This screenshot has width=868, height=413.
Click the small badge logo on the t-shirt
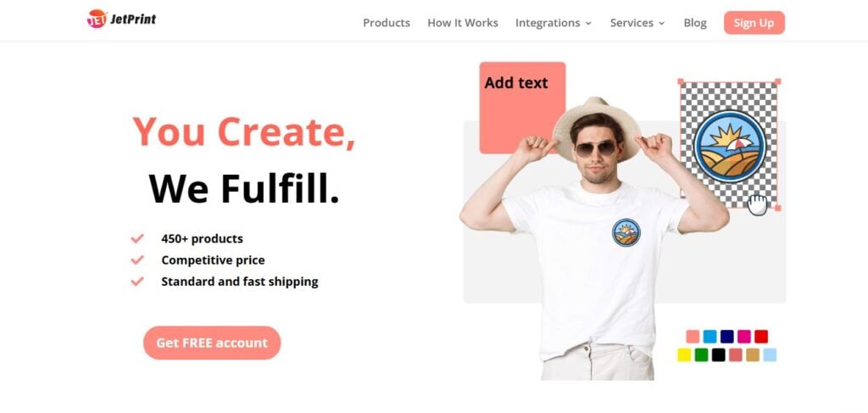click(x=626, y=232)
